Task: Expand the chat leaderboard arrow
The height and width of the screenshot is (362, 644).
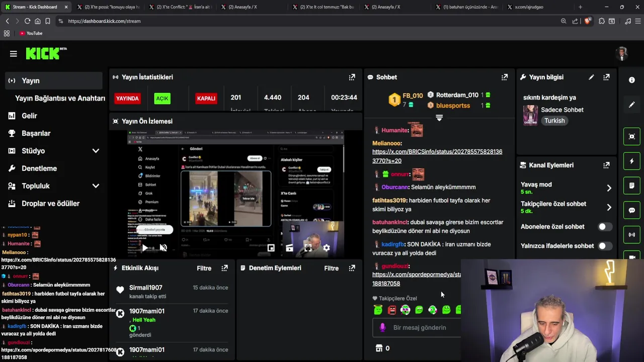Action: 439,118
